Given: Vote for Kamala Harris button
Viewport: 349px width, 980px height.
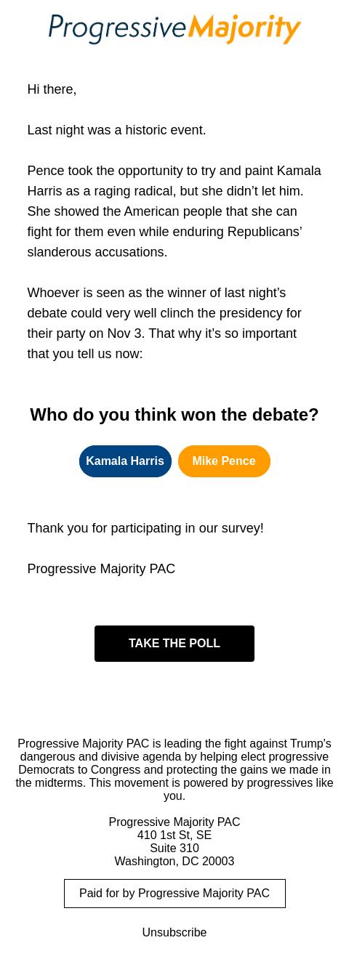Looking at the screenshot, I should pyautogui.click(x=125, y=461).
